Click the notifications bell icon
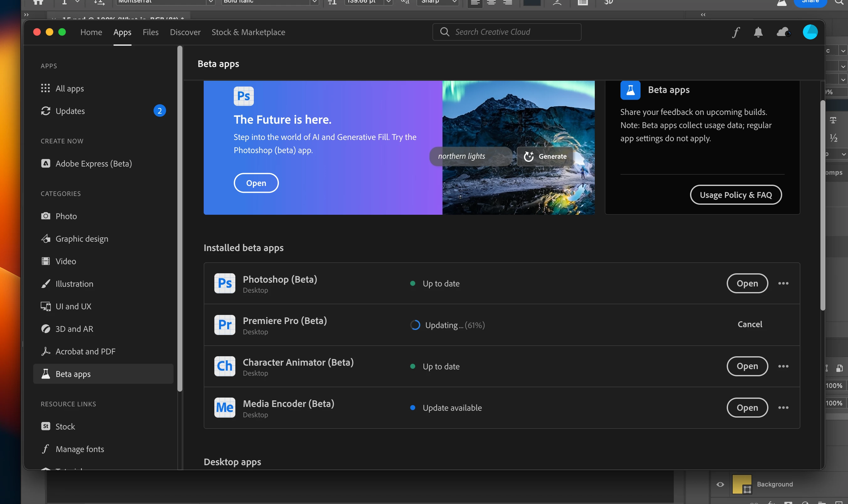848x504 pixels. (x=758, y=32)
